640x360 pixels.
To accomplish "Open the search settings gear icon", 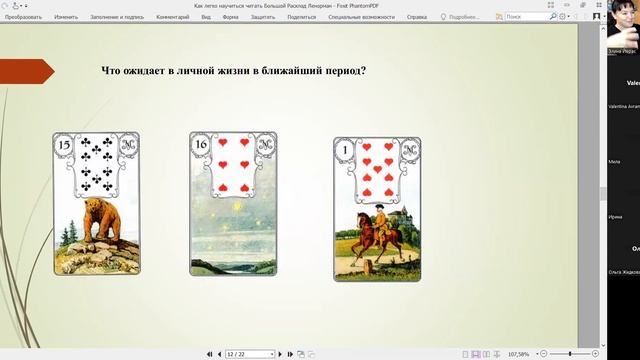I will click(x=563, y=16).
